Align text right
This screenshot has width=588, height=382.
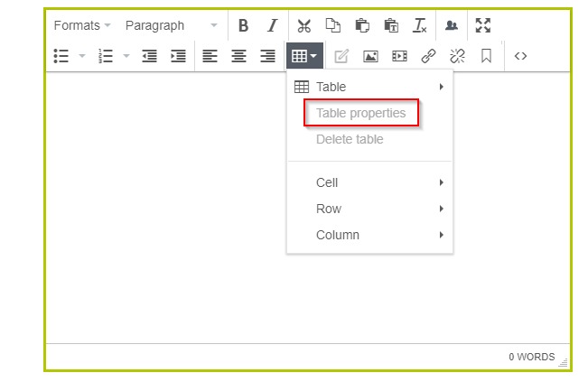pyautogui.click(x=267, y=56)
